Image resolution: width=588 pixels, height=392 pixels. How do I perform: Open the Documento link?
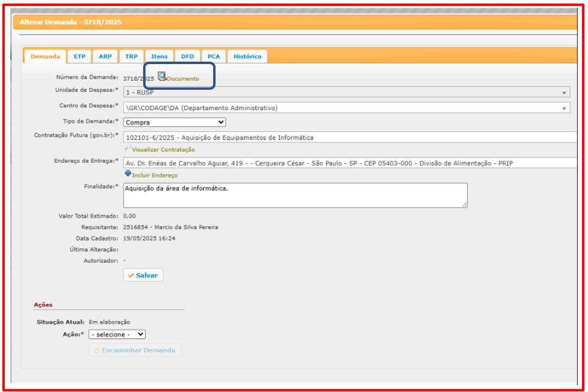[183, 79]
